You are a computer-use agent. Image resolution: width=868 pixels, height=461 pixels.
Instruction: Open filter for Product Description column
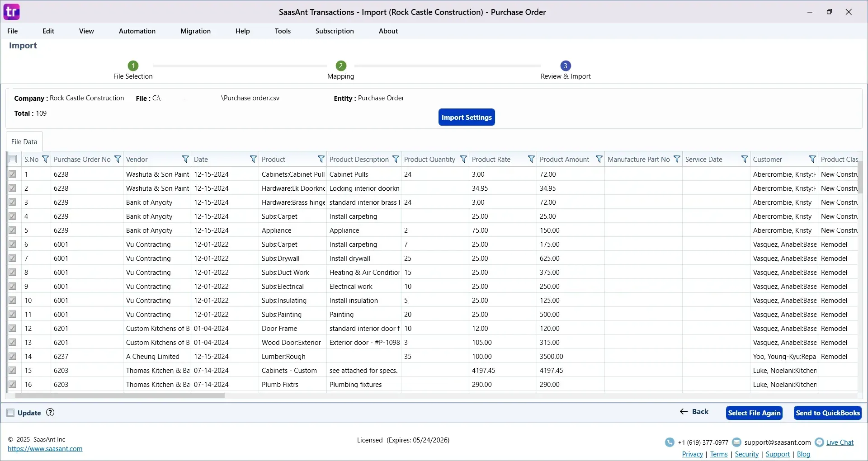point(396,159)
